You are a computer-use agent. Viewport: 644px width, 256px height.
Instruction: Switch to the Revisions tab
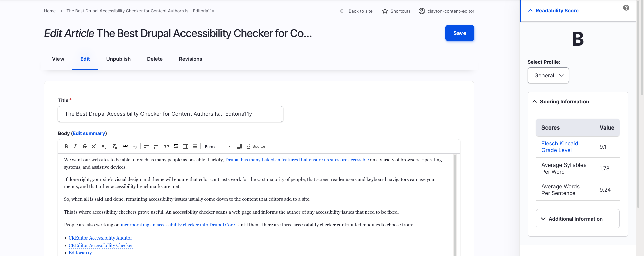pos(190,59)
